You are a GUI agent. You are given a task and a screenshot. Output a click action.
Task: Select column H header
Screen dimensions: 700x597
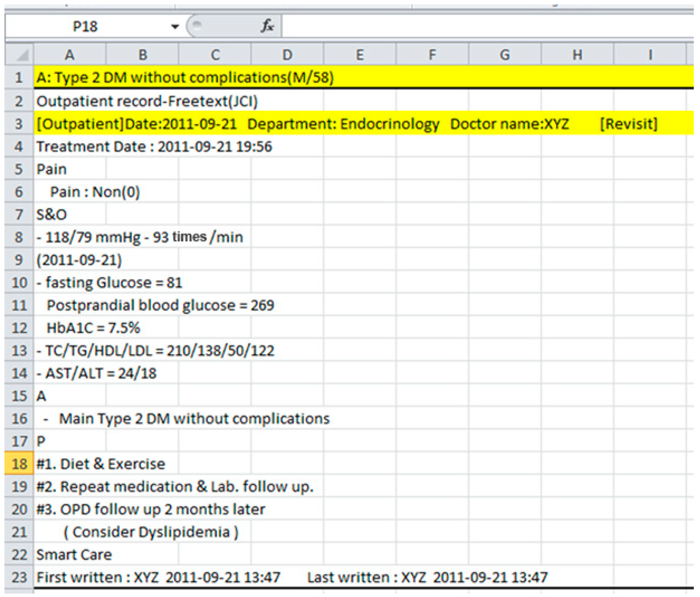(x=577, y=55)
